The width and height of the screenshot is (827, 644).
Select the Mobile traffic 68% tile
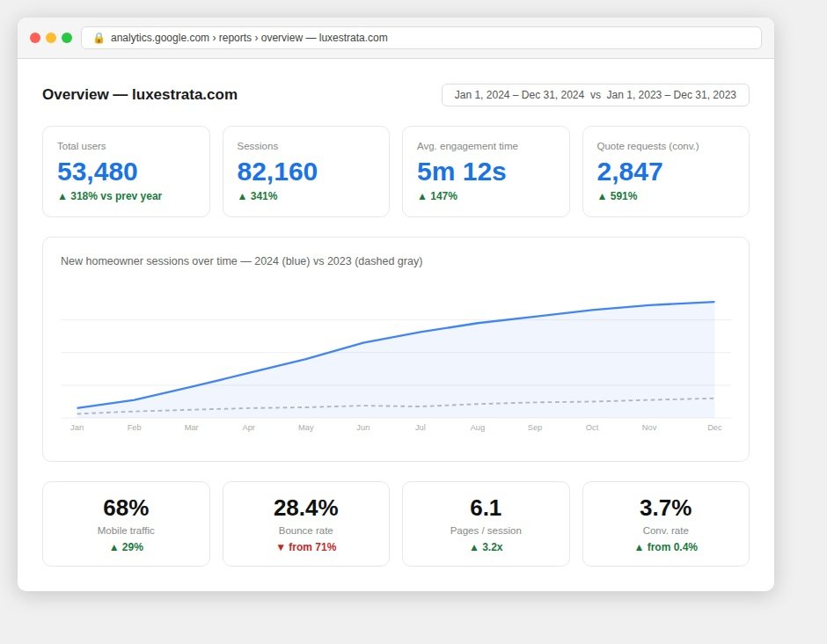point(126,523)
